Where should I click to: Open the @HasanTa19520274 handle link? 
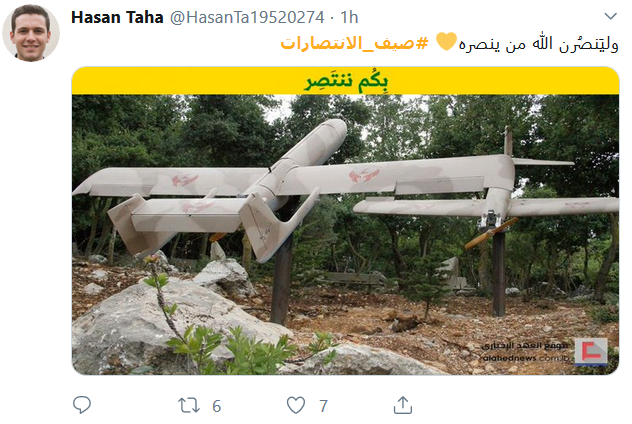coord(247,17)
